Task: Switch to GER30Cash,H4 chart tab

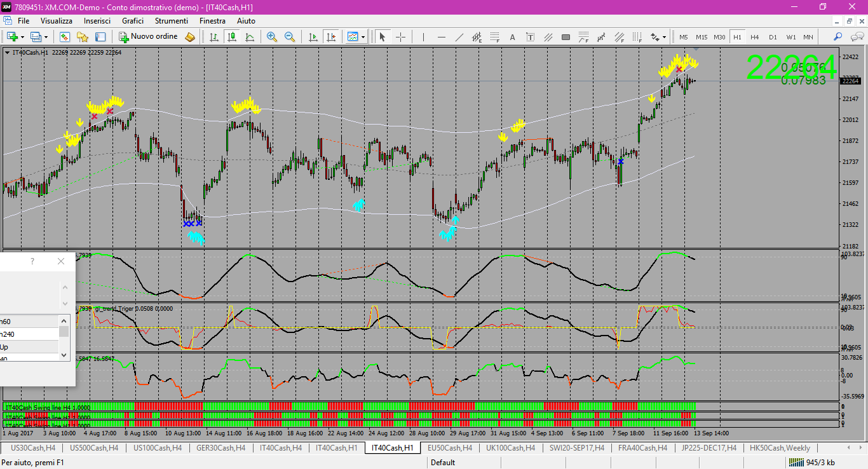Action: [x=220, y=448]
